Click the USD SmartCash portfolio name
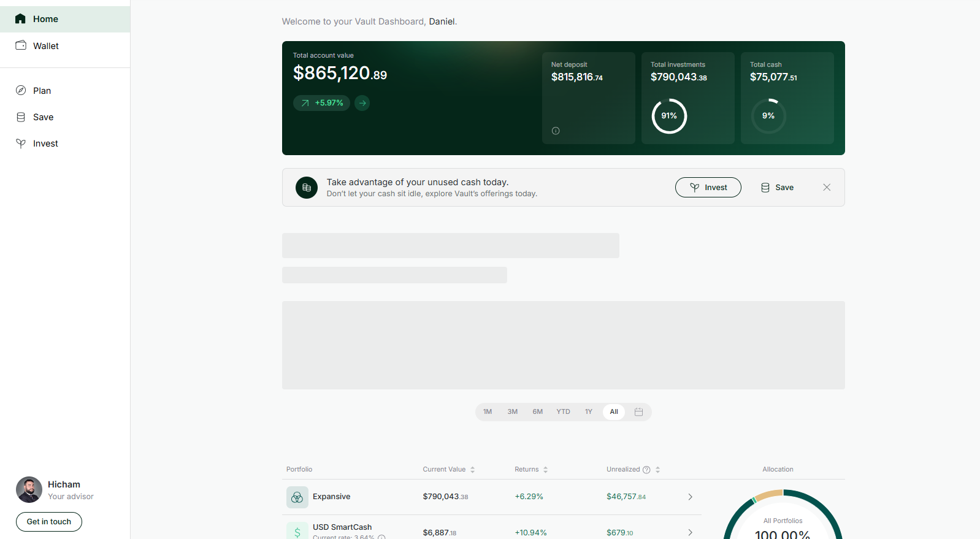The height and width of the screenshot is (539, 980). click(x=342, y=527)
